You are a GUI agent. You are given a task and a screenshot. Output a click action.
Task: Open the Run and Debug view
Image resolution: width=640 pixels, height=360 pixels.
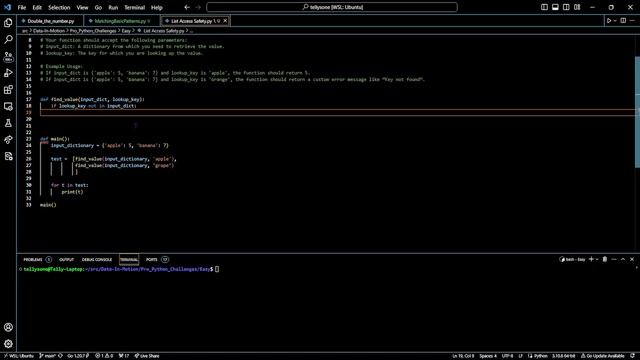[x=8, y=73]
